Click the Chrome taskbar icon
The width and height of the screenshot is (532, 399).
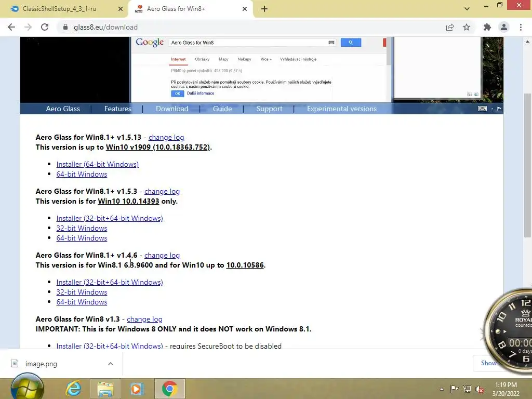[170, 389]
